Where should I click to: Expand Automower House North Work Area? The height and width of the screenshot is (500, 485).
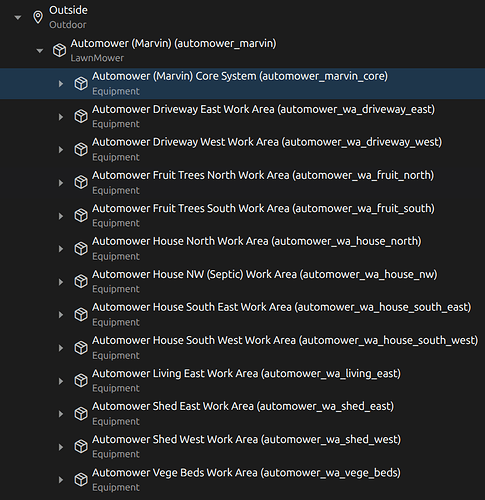[x=61, y=249]
